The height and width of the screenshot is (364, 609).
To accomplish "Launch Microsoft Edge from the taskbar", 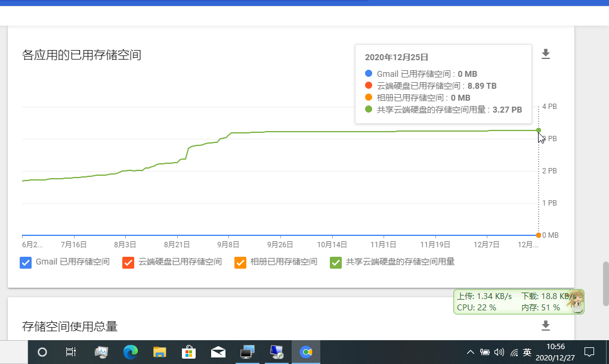I will tap(130, 352).
